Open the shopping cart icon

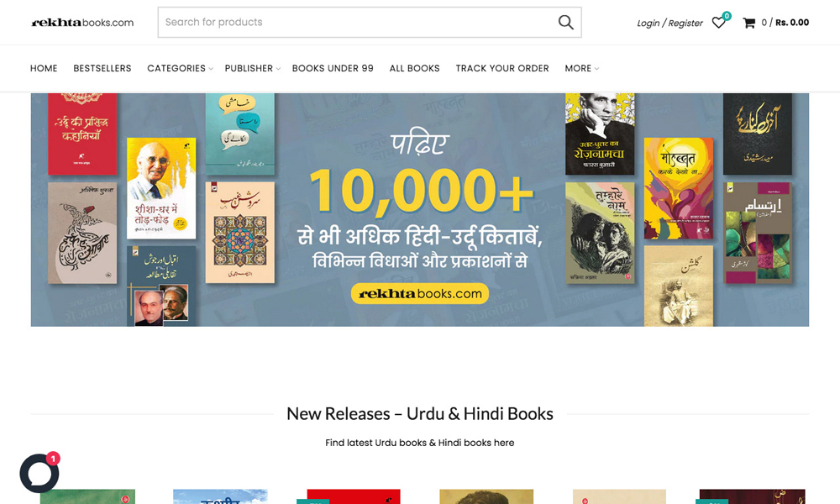click(748, 23)
